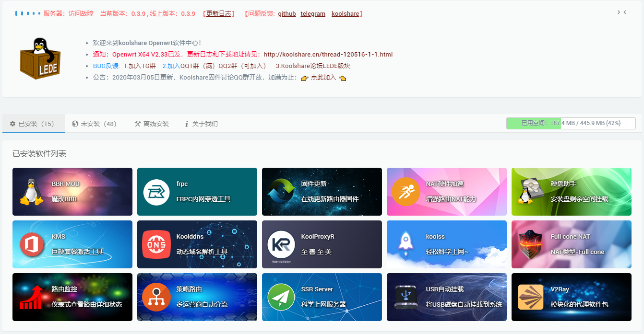Open the Full cone NAT cube icon

(531, 244)
